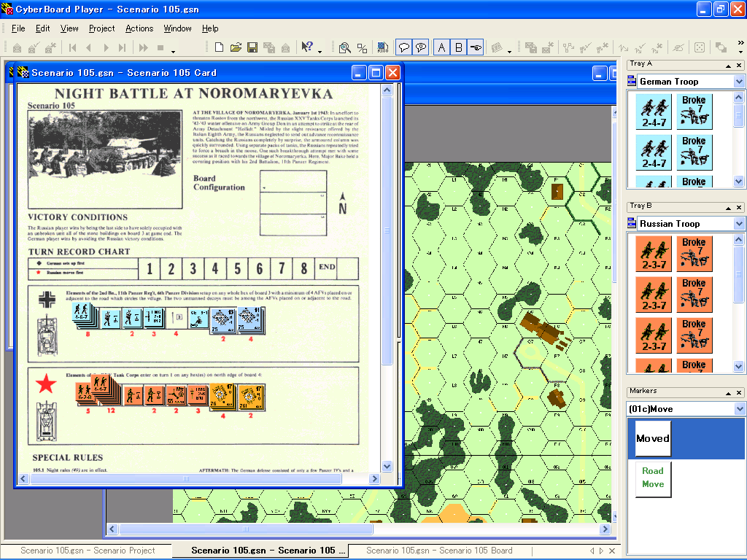Click the card window scroll-right arrow
This screenshot has height=560, width=747.
tap(374, 478)
